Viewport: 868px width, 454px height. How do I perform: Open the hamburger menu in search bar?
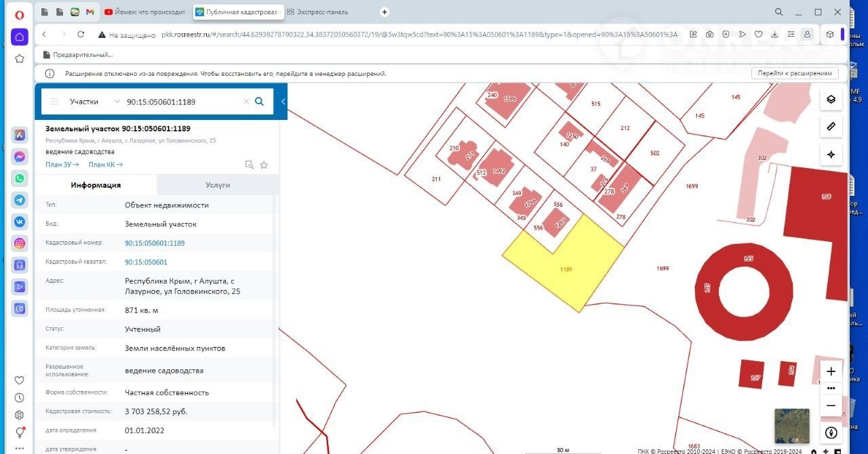click(x=54, y=102)
